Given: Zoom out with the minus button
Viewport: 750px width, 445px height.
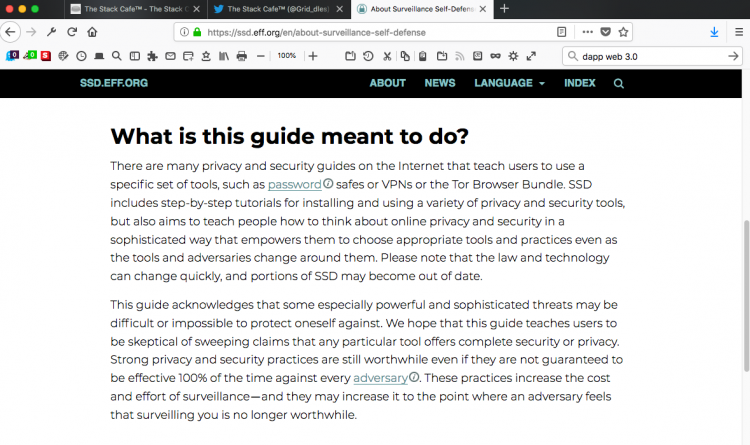Looking at the screenshot, I should (261, 56).
